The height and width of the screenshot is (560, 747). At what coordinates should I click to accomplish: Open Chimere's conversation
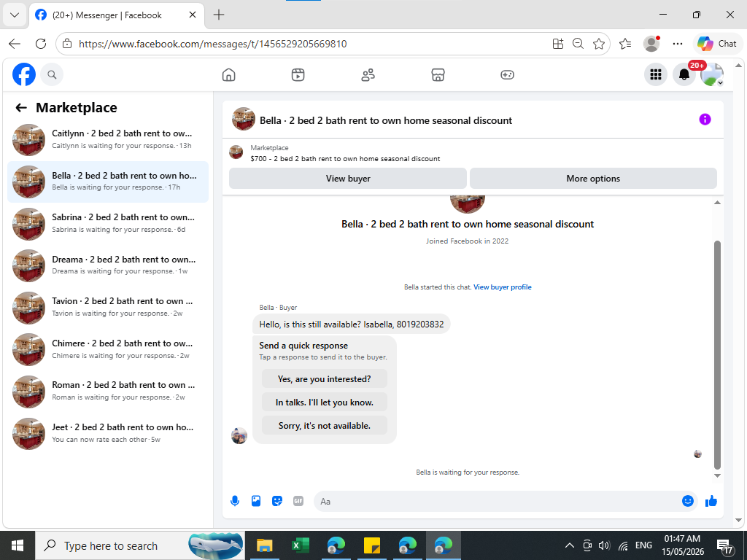coord(108,349)
